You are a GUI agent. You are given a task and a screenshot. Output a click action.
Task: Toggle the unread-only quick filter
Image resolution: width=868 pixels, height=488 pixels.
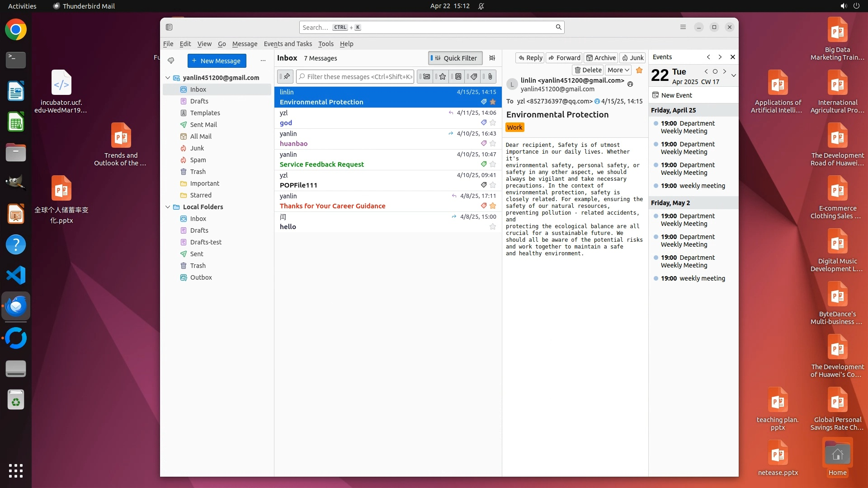pos(426,76)
